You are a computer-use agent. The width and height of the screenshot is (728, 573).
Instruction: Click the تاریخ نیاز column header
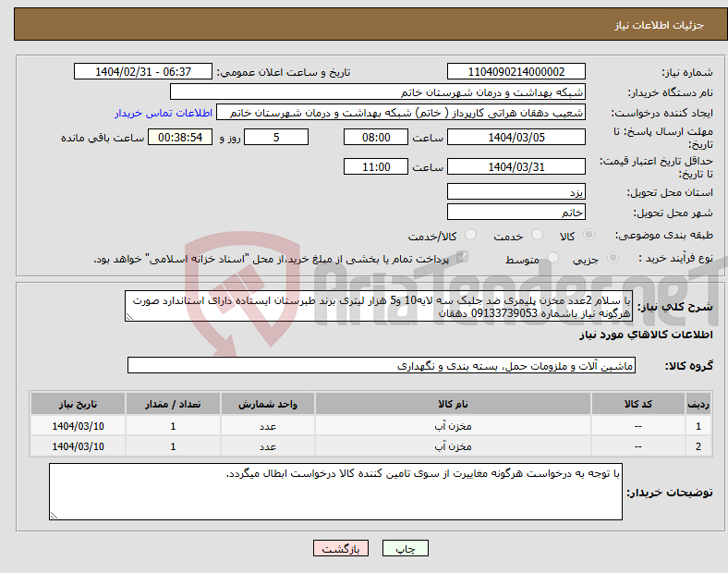point(78,404)
